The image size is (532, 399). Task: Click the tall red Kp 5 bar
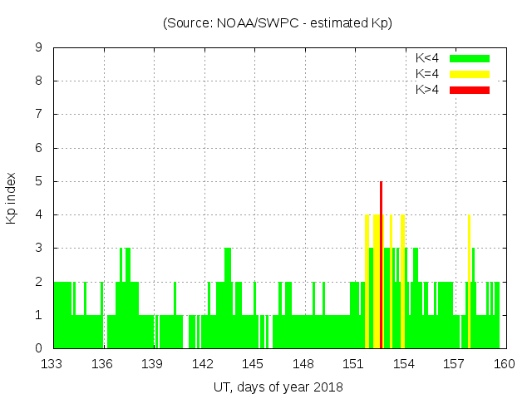(381, 264)
